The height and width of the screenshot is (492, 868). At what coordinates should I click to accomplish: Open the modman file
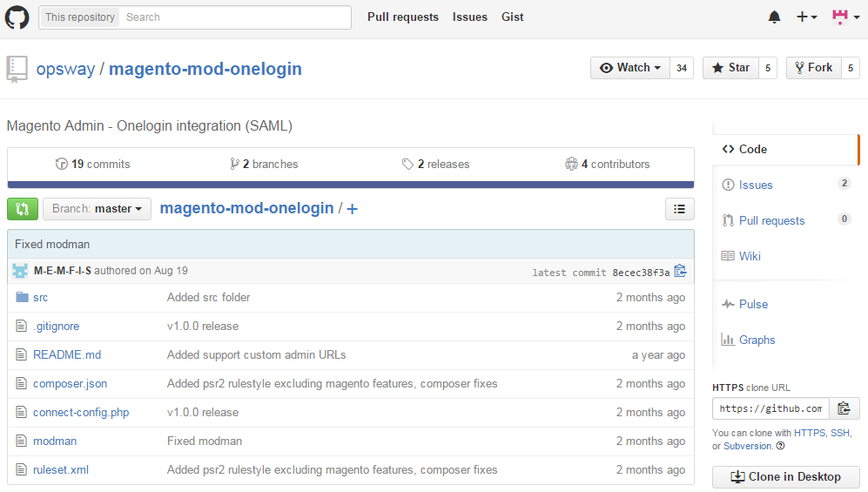55,441
